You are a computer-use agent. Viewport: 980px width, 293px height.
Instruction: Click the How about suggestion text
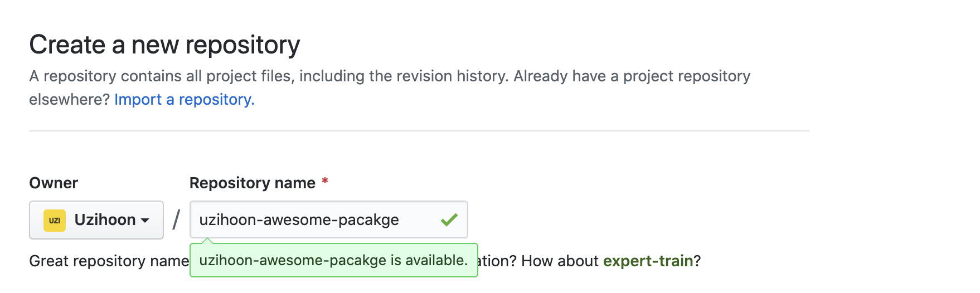(560, 261)
